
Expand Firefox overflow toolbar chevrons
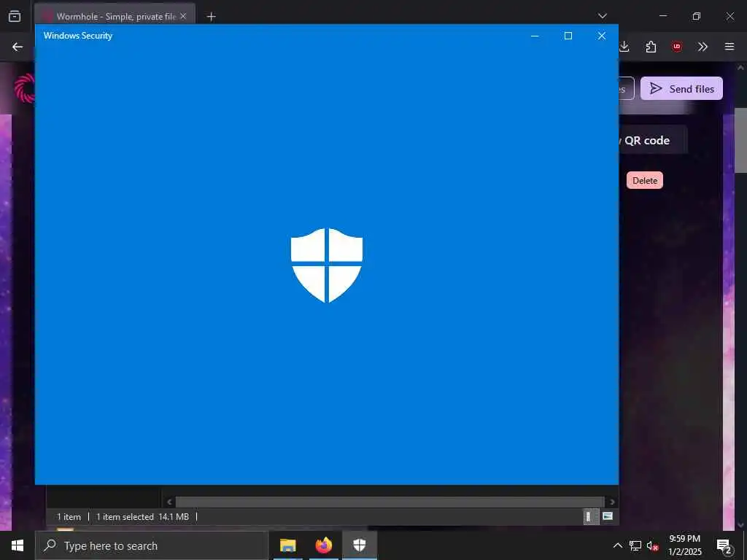click(x=703, y=47)
